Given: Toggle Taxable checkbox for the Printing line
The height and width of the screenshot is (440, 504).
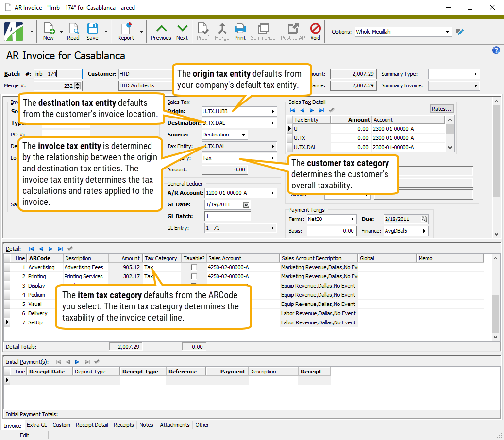Looking at the screenshot, I should (x=194, y=276).
